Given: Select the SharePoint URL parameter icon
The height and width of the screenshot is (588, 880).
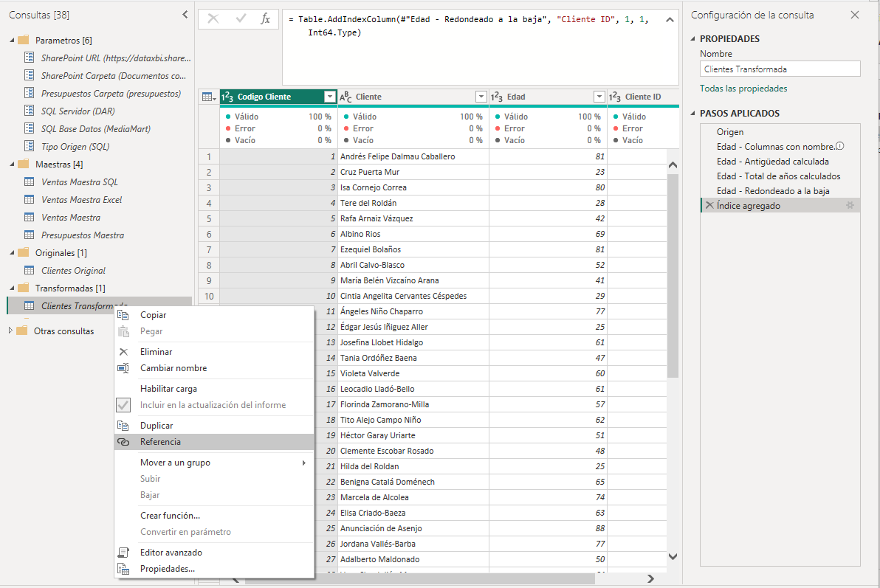Looking at the screenshot, I should [30, 58].
